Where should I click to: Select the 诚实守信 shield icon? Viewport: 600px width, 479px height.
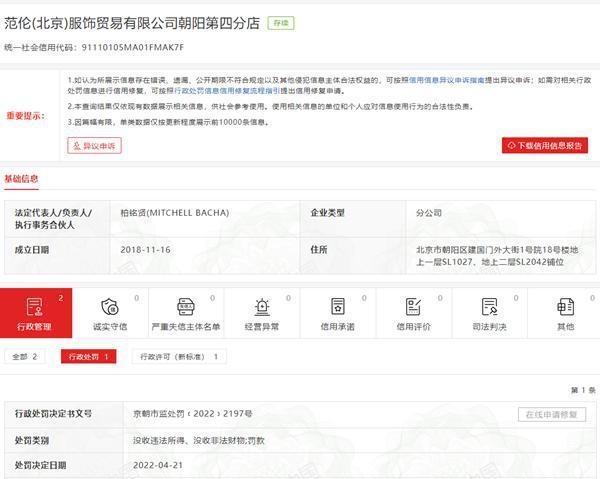click(110, 307)
